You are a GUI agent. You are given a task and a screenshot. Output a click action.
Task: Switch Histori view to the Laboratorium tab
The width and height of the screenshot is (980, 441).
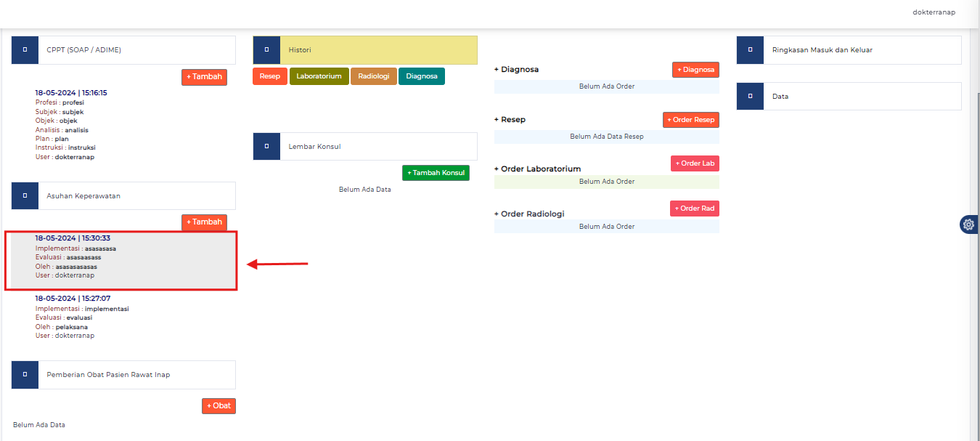coord(319,76)
